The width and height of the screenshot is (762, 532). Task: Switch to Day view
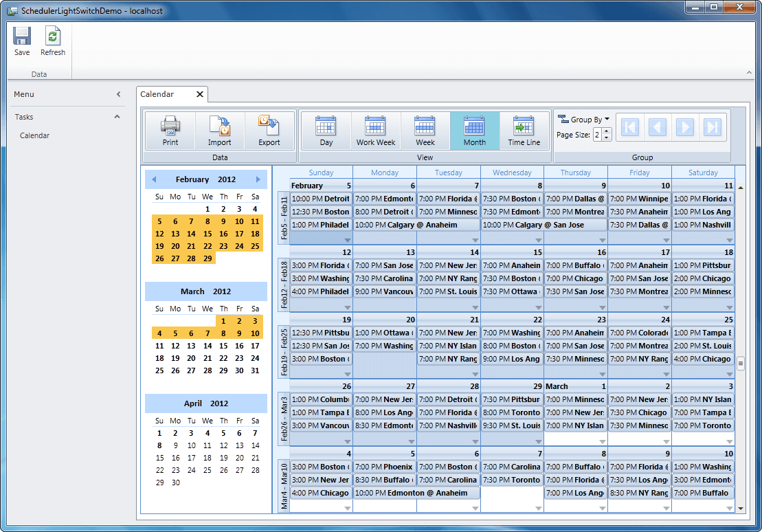tap(326, 131)
